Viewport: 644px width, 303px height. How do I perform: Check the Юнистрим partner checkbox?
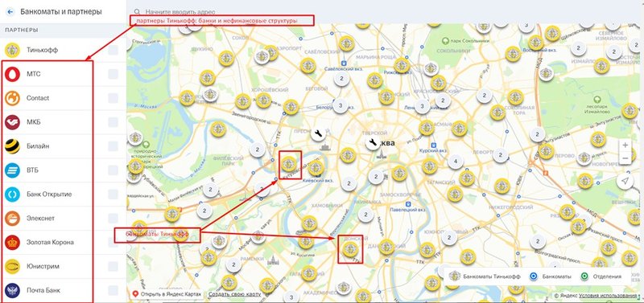point(113,267)
